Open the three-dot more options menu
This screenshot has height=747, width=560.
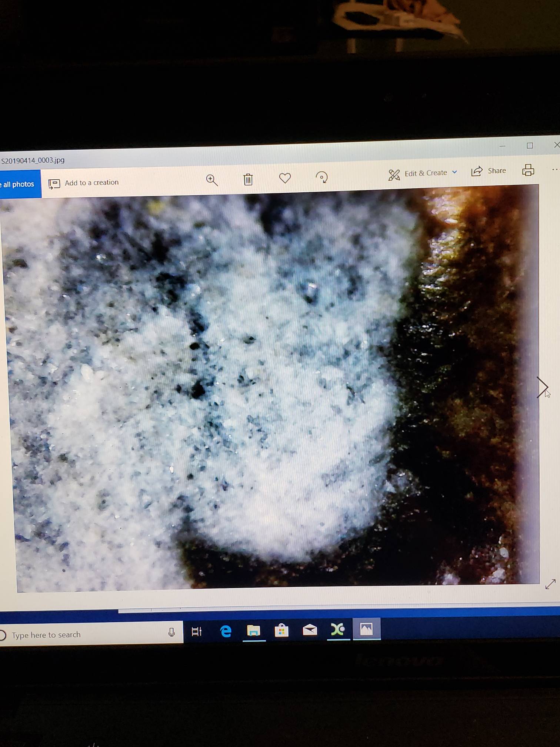tap(555, 170)
